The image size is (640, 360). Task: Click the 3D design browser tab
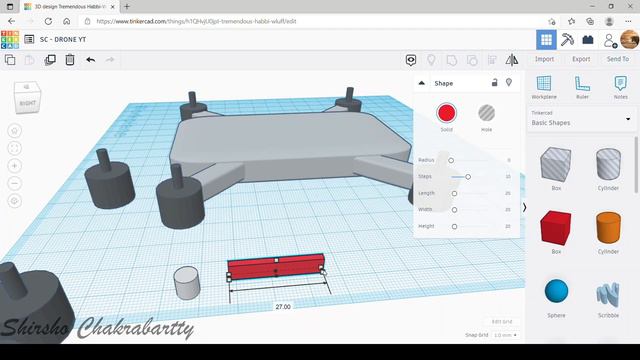pos(69,7)
